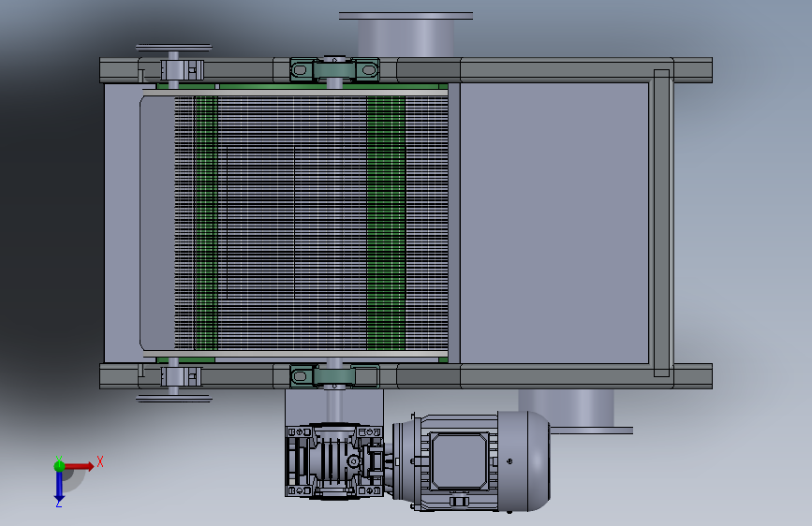Select the curved chute plate on the left

pyautogui.click(x=157, y=223)
